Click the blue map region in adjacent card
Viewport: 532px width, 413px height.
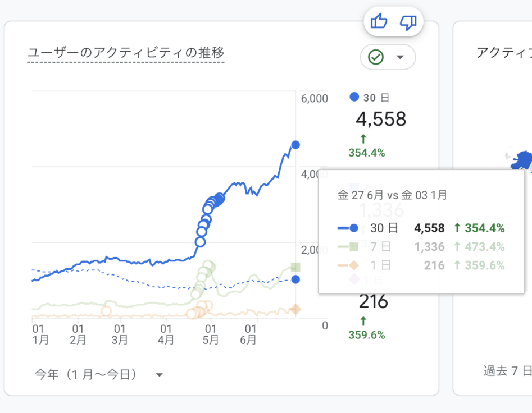pos(522,160)
